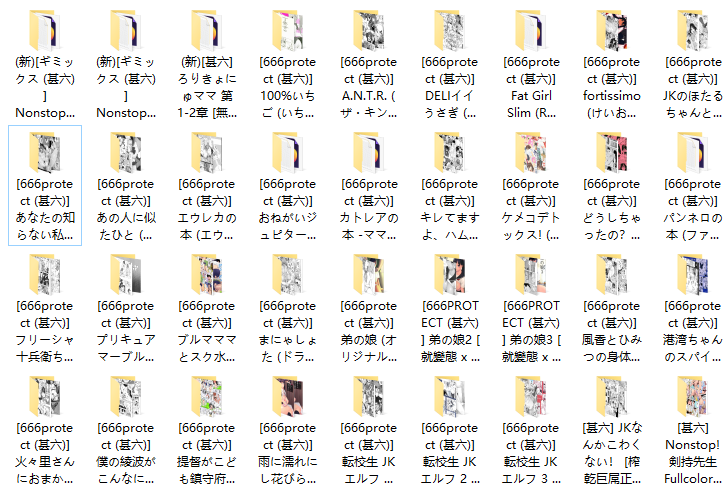727x487 pixels.
Task: Click the DELIイイうさぎ folder icon
Action: coord(450,31)
